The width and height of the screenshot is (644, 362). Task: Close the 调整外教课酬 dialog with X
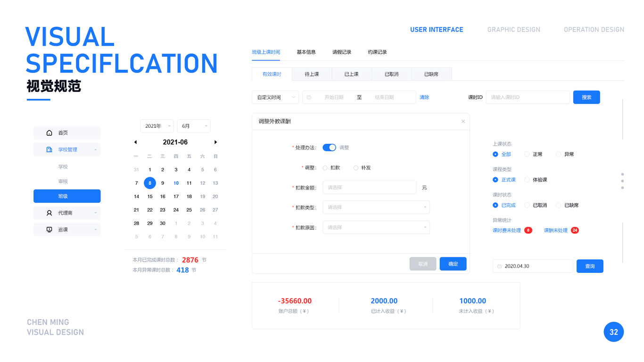point(463,121)
